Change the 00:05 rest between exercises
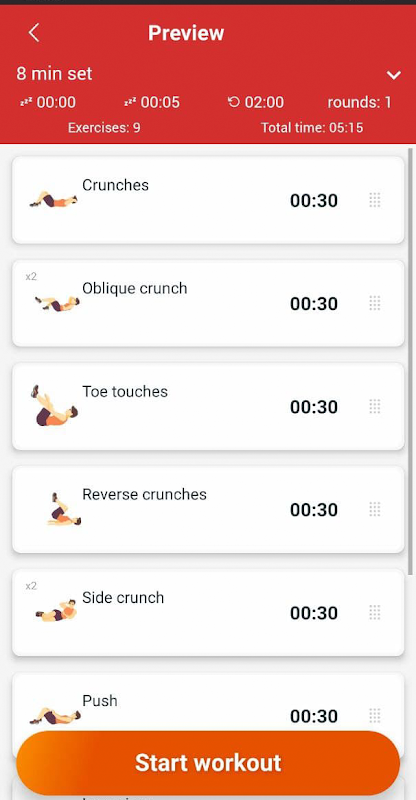The image size is (416, 800). (x=152, y=102)
